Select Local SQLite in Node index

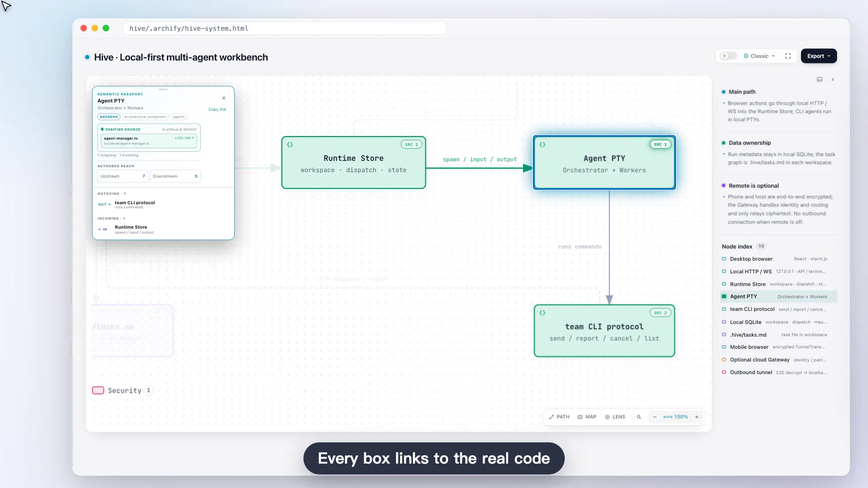pyautogui.click(x=778, y=322)
